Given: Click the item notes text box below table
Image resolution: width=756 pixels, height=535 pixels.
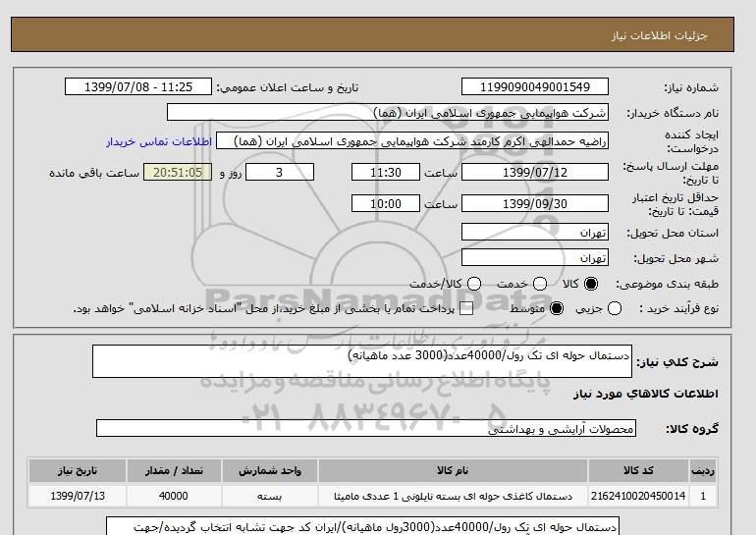Looking at the screenshot, I should coord(362,526).
